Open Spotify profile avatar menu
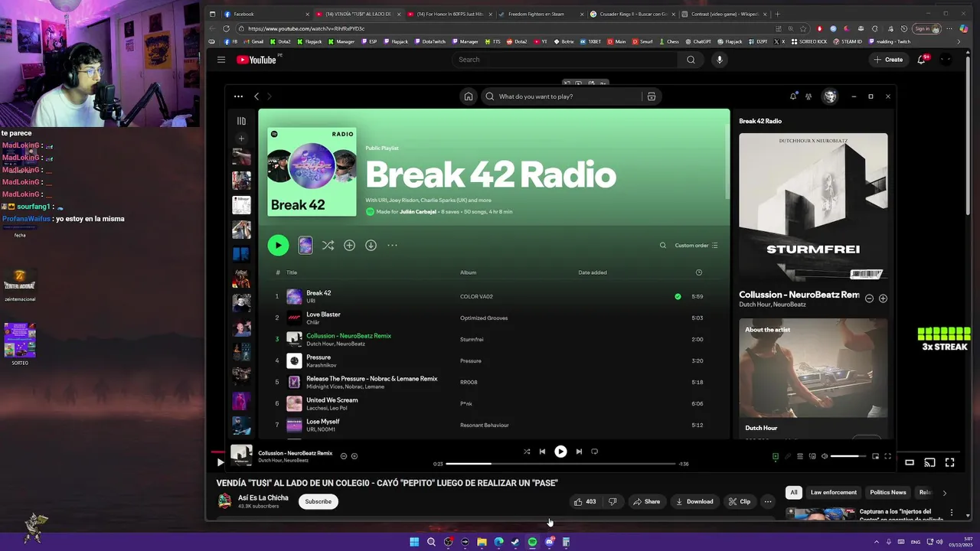The width and height of the screenshot is (980, 551). coord(830,96)
